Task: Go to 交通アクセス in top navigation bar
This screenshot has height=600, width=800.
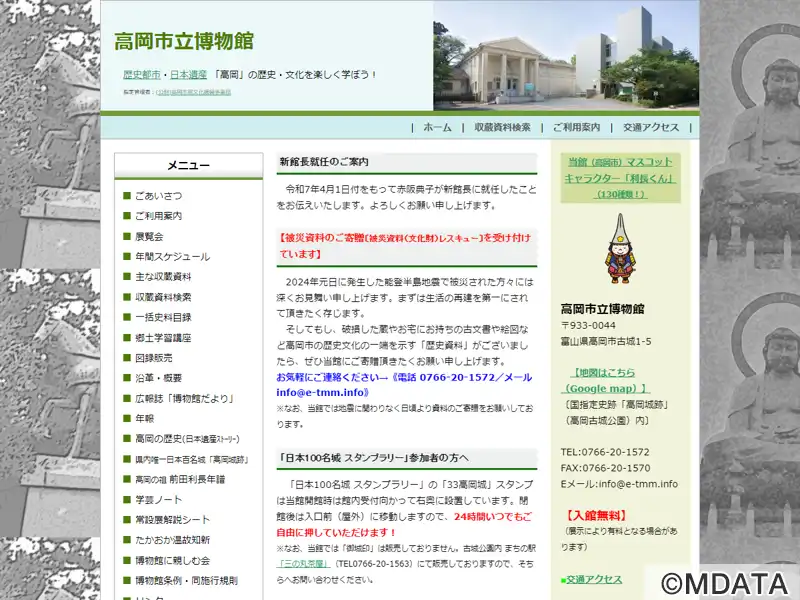Action: pos(651,128)
